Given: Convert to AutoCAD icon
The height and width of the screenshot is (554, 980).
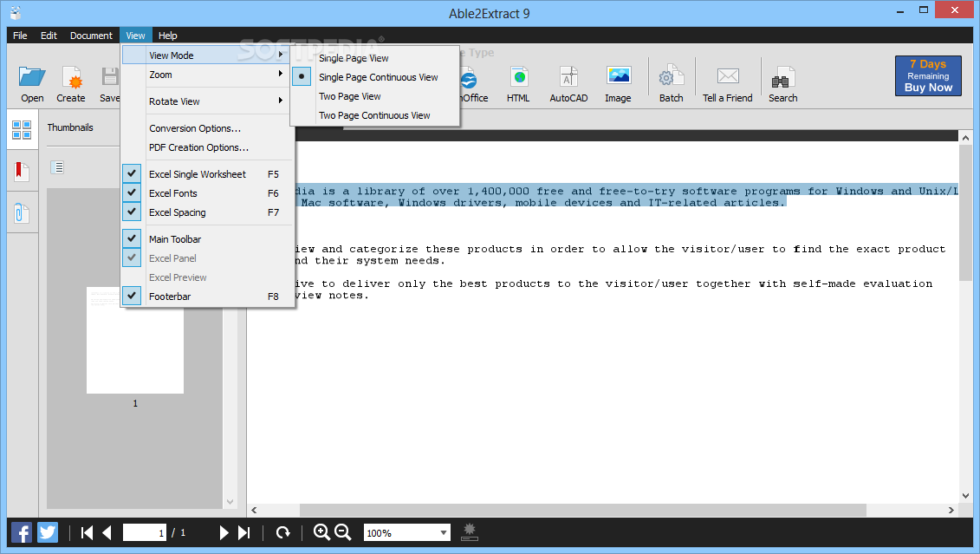Looking at the screenshot, I should coord(568,78).
